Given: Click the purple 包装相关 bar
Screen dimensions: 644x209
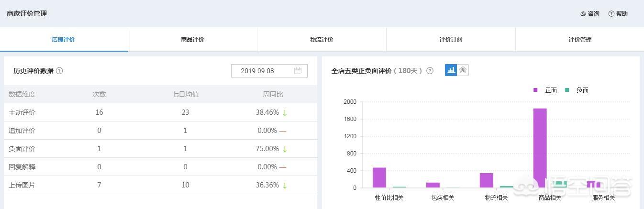Looking at the screenshot, I should tap(433, 185).
